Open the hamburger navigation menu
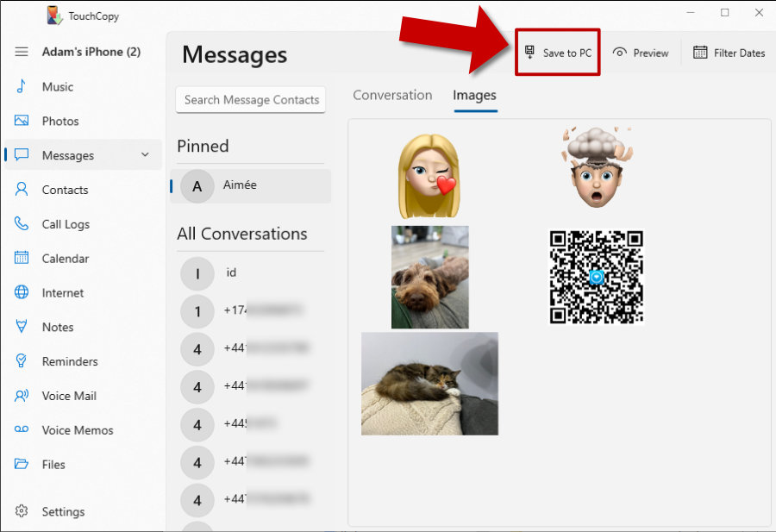Viewport: 776px width, 532px height. point(22,52)
